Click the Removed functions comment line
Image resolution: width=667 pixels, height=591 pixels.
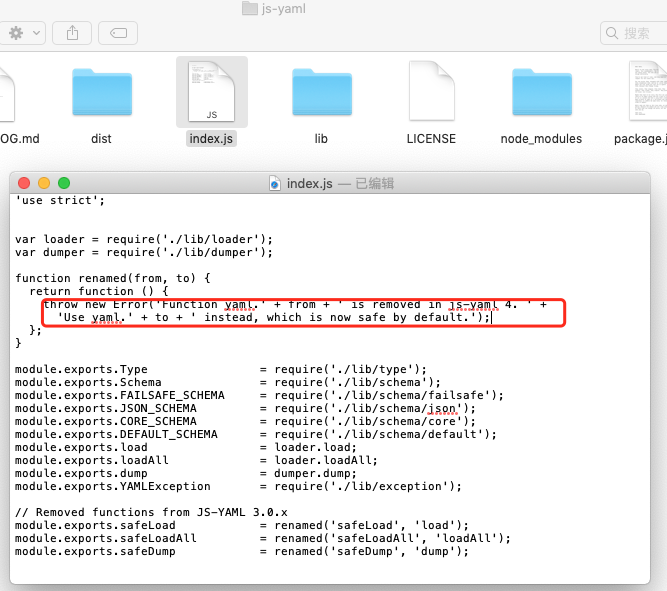[151, 512]
